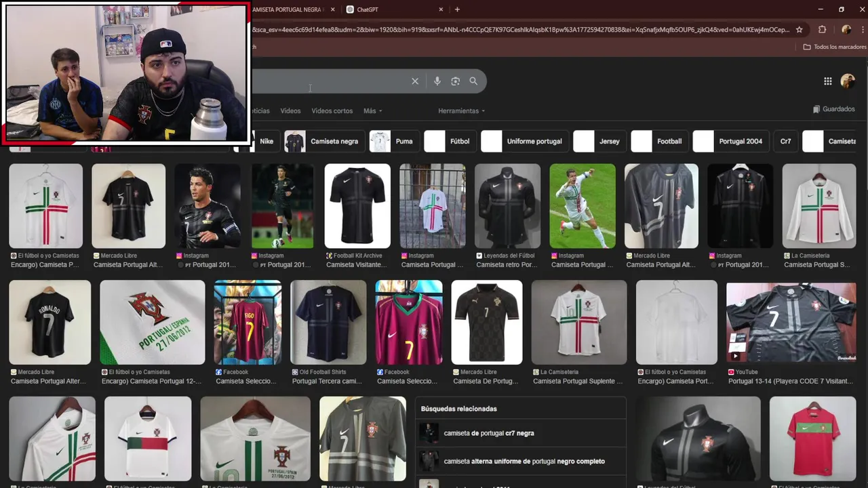Close the ChatGPT tab
Image resolution: width=868 pixels, height=488 pixels.
click(x=441, y=9)
